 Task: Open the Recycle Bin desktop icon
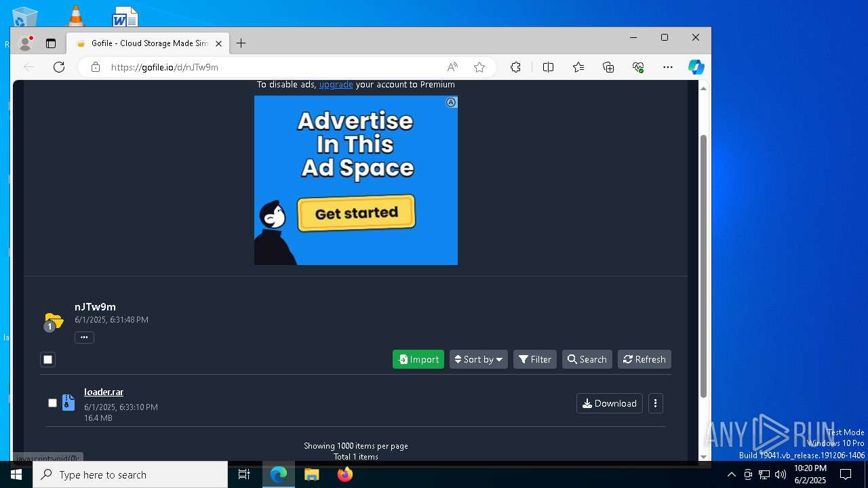[24, 17]
